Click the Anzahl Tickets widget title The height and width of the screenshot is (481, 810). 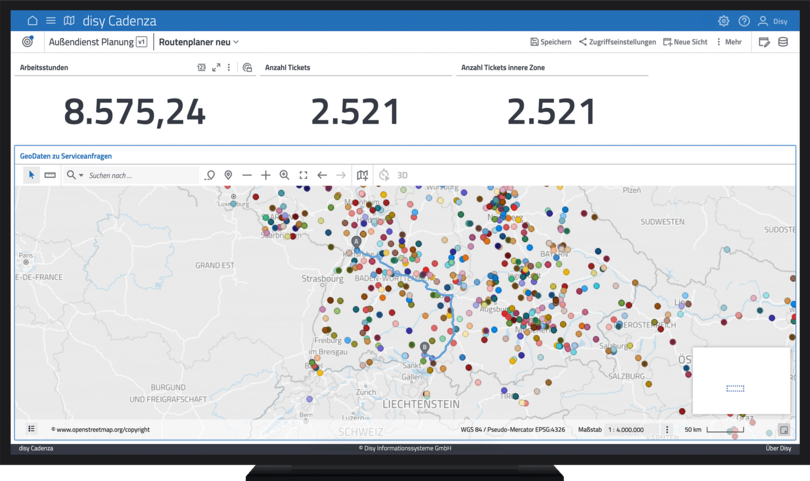pyautogui.click(x=288, y=67)
